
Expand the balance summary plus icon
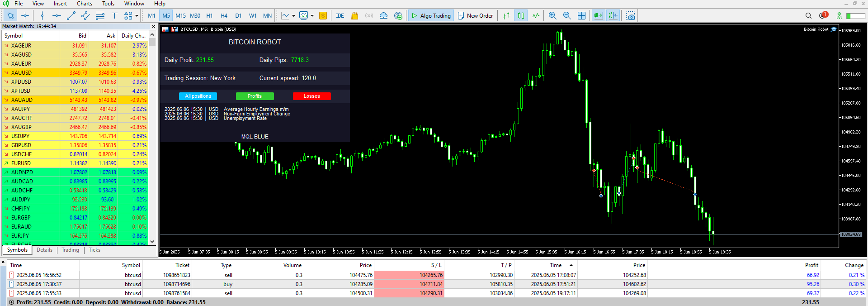(11, 302)
